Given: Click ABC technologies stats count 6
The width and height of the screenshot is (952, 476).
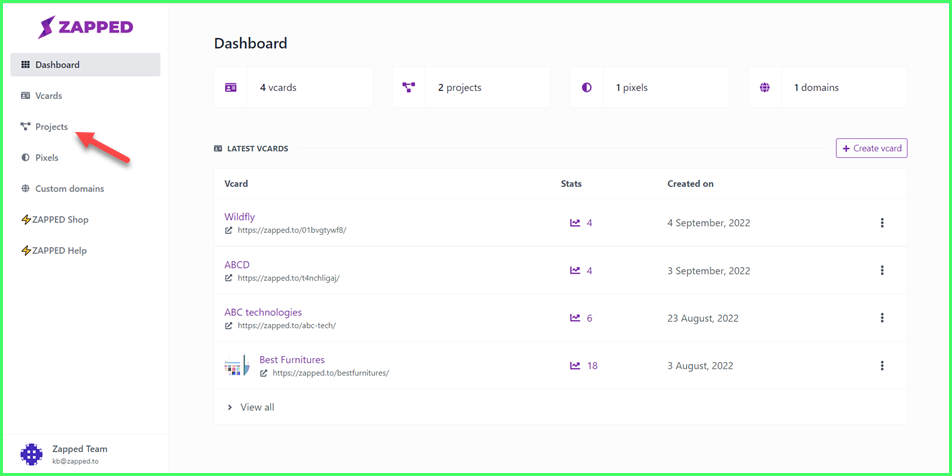Looking at the screenshot, I should click(590, 318).
